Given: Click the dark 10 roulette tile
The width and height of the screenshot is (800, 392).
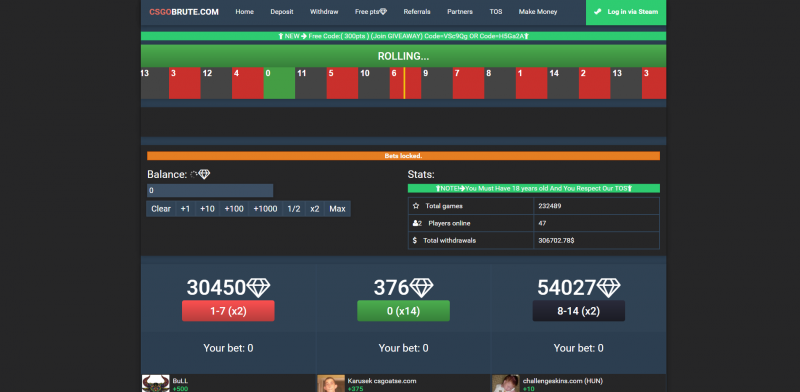Looking at the screenshot, I should pos(373,83).
